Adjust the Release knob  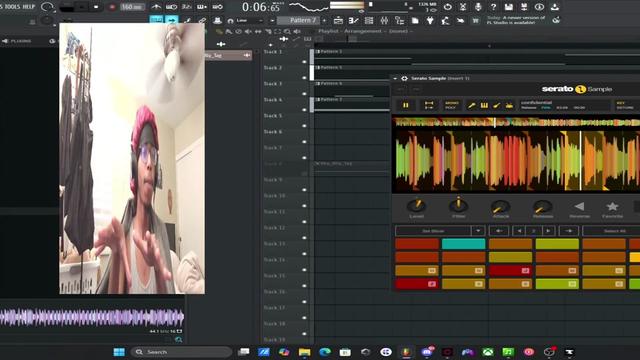[x=542, y=207]
